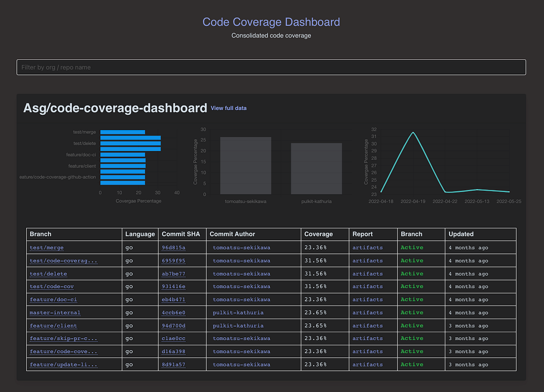The image size is (544, 392).
Task: Open artifacts report for feature/update-li... row
Action: click(x=368, y=364)
